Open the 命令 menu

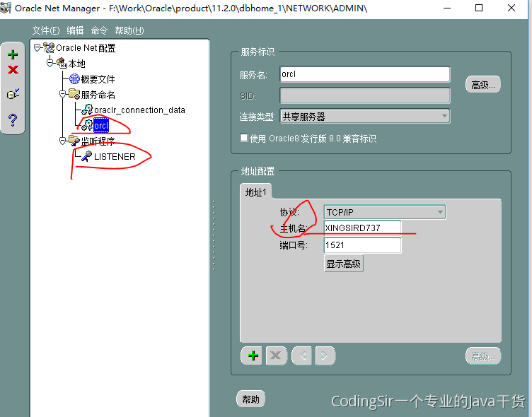point(99,30)
